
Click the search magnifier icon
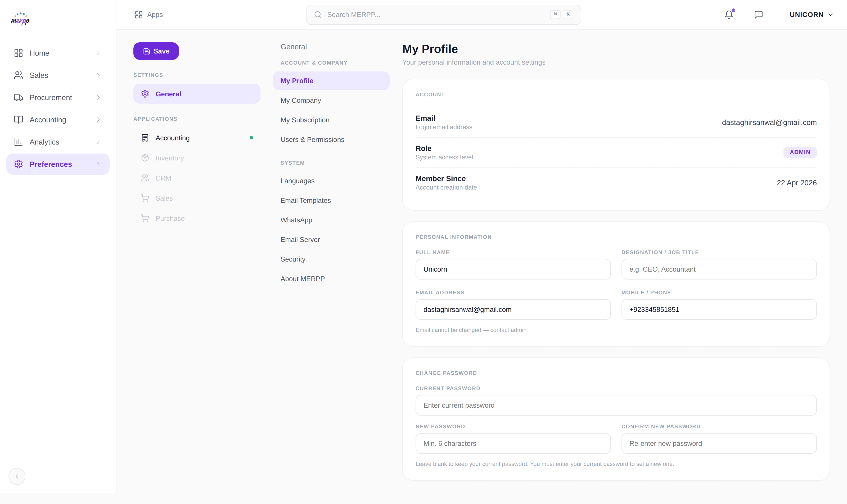(x=318, y=15)
